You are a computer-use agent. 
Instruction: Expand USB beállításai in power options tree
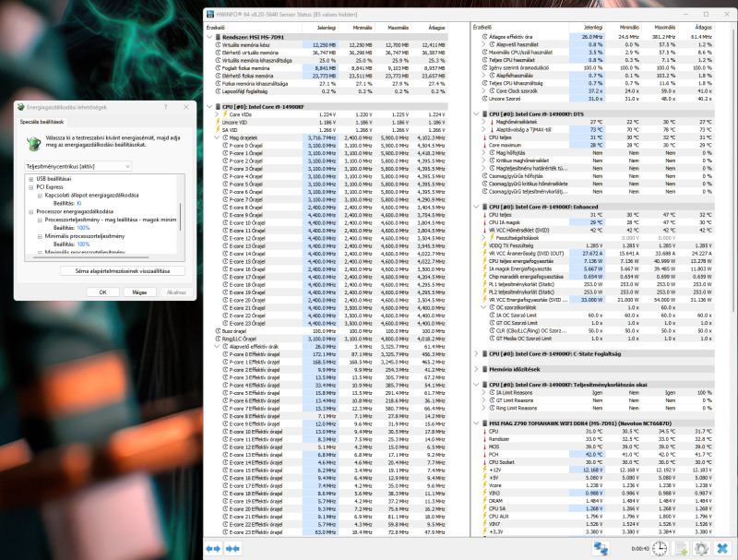(x=31, y=179)
